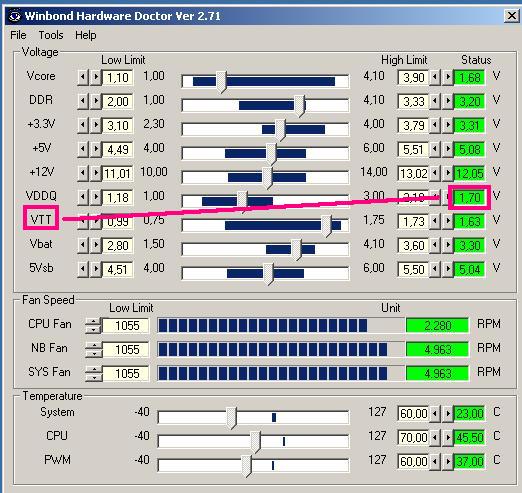The image size is (522, 493).
Task: Decrease 5Vsb low limit with left arrow
Action: tap(83, 270)
